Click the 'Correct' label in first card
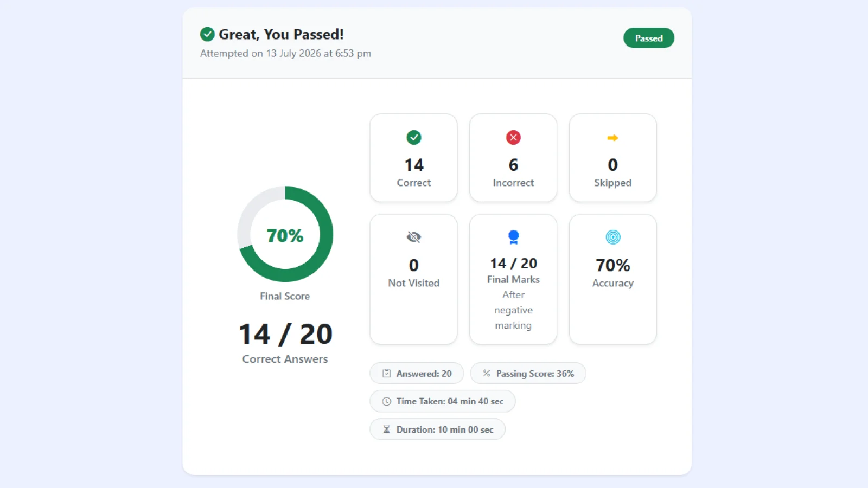This screenshot has height=488, width=868. (414, 183)
